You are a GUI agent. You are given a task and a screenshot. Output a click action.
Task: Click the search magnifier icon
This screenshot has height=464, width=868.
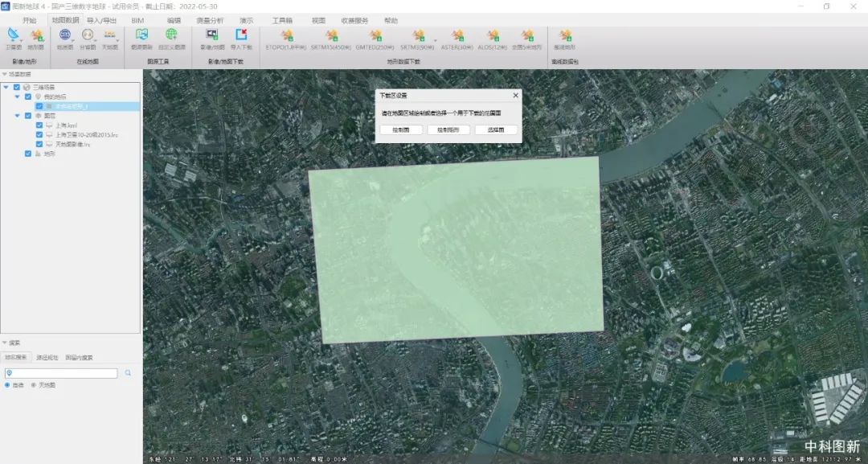(128, 373)
